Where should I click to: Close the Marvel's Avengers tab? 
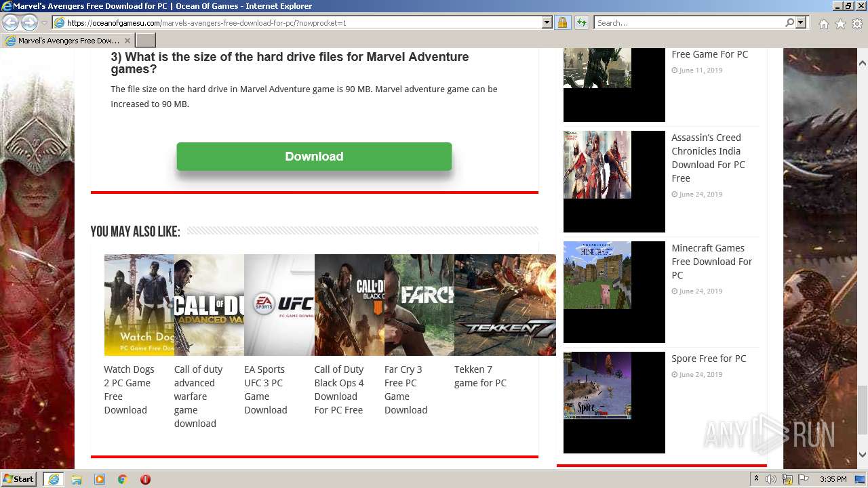127,41
